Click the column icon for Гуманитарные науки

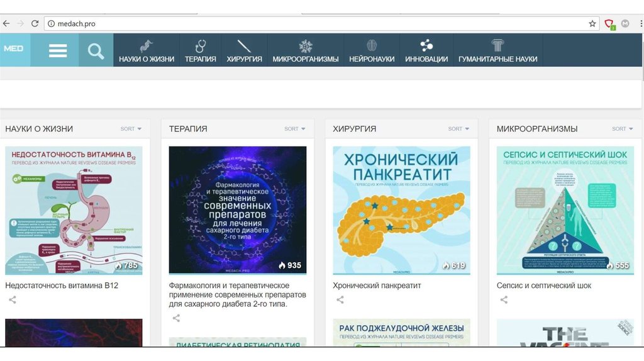pyautogui.click(x=497, y=45)
